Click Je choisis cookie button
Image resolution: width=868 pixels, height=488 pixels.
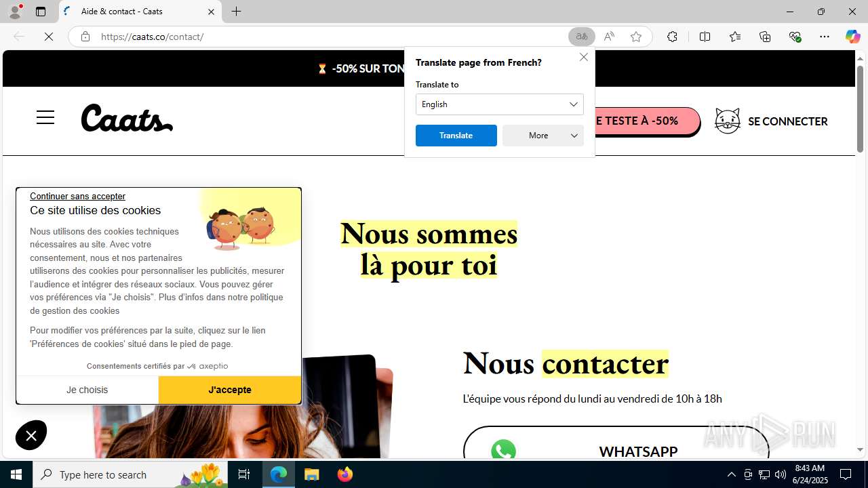coord(87,390)
